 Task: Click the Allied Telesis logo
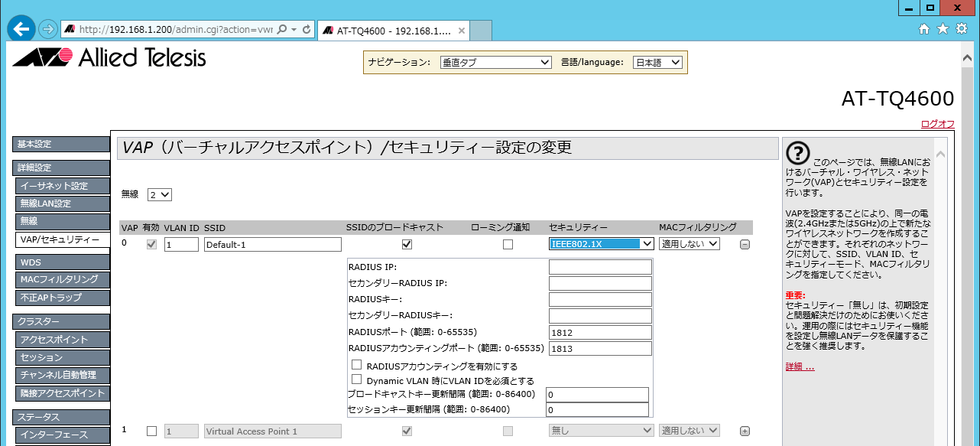pos(109,57)
